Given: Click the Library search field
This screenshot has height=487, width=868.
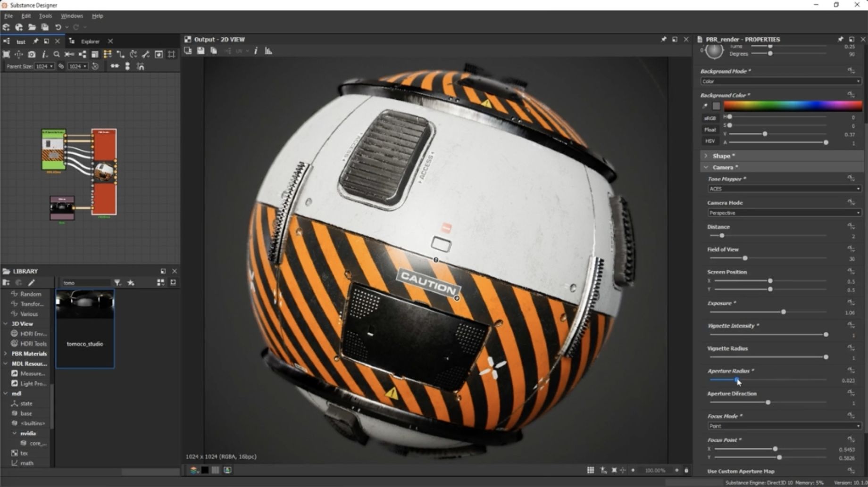Looking at the screenshot, I should pos(86,283).
